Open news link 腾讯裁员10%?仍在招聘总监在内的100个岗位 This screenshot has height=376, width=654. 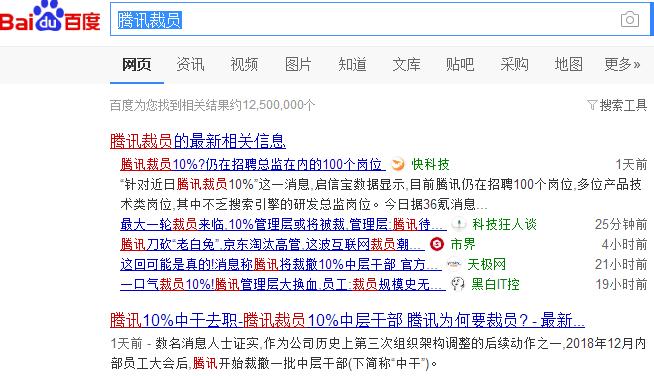252,164
